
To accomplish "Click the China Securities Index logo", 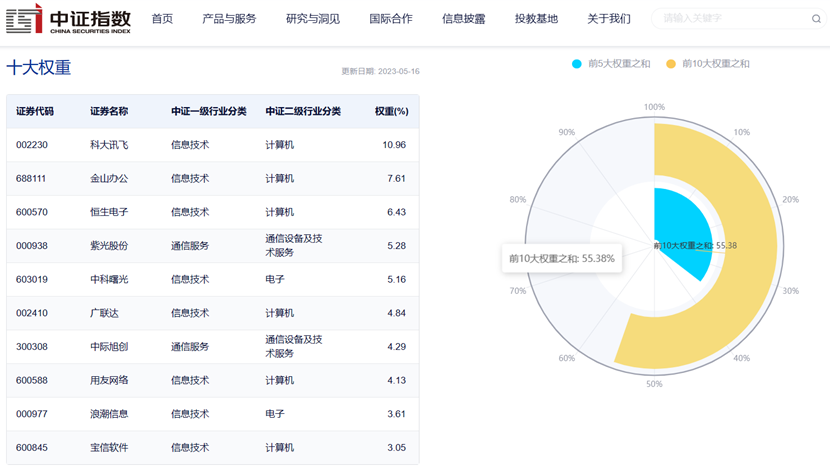I will 68,19.
